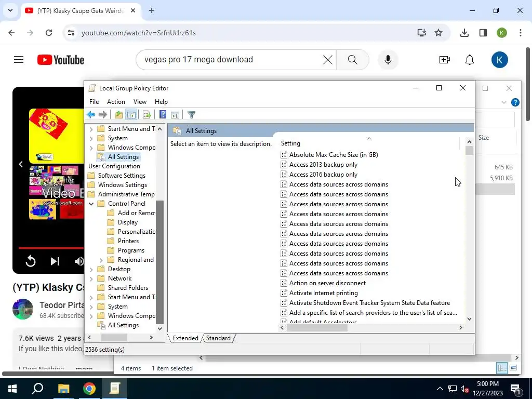Switch to the Standard tab
This screenshot has height=399, width=532.
[218, 338]
